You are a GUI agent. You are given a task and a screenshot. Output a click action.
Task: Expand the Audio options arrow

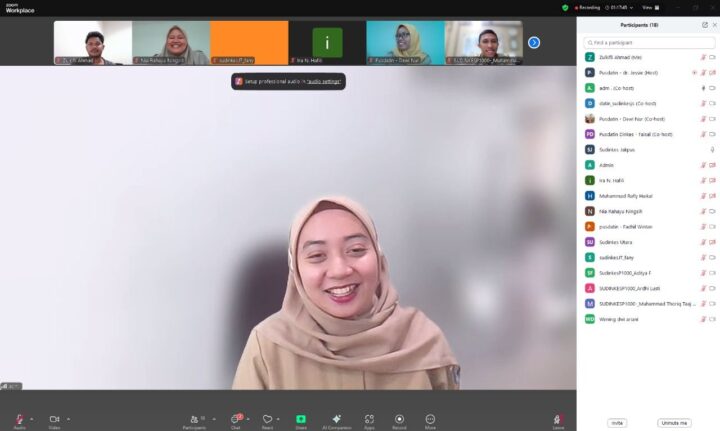tap(31, 419)
